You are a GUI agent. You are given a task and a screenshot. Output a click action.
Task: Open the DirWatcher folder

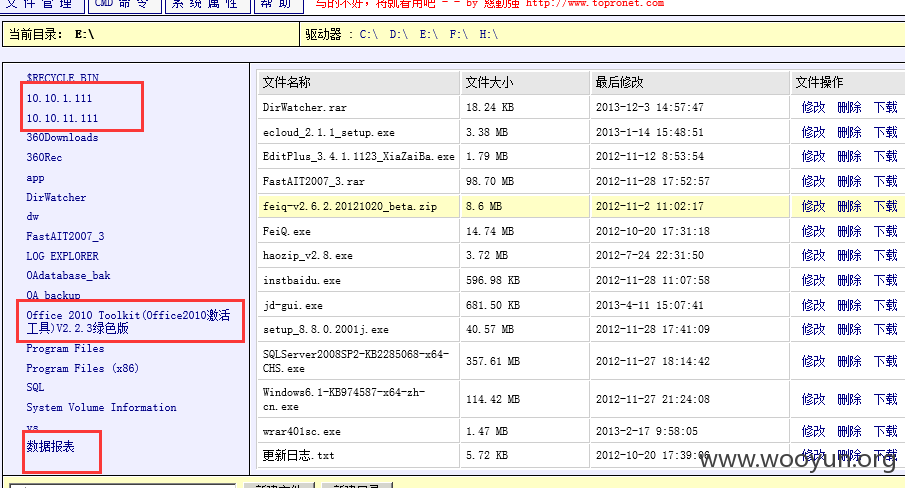click(56, 198)
